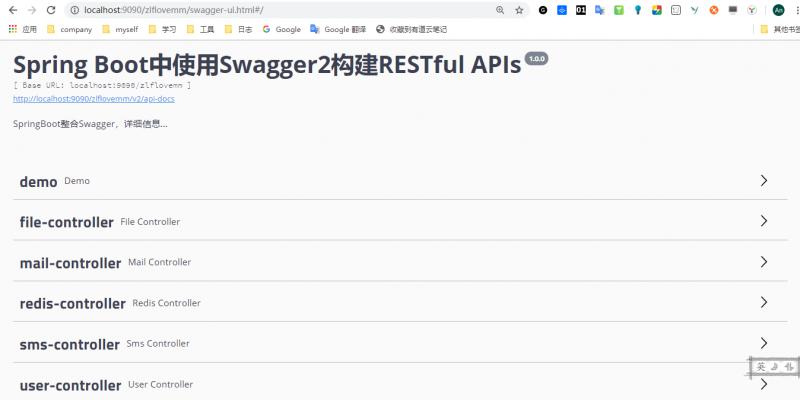Open the Google 翻译 bookmark
The width and height of the screenshot is (800, 400).
[x=338, y=30]
